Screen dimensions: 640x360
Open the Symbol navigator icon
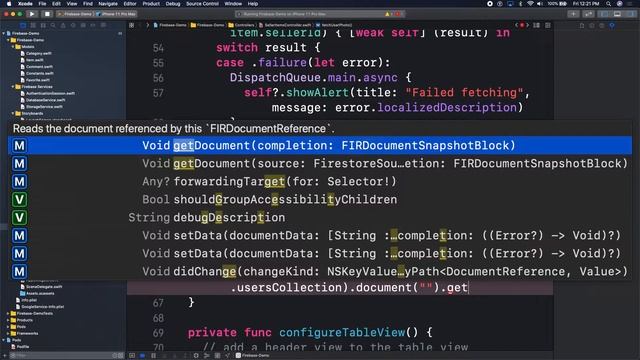click(x=43, y=25)
